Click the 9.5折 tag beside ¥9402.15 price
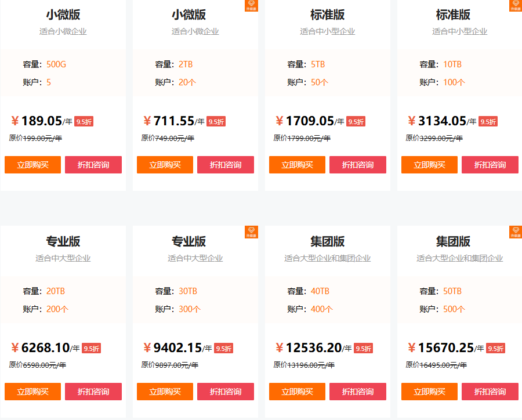 coord(224,349)
